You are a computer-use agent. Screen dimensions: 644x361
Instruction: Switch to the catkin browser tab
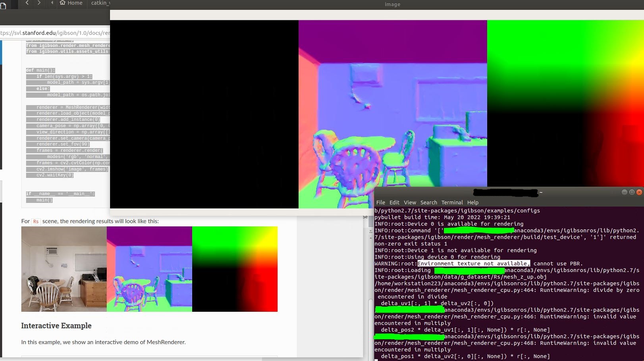100,3
